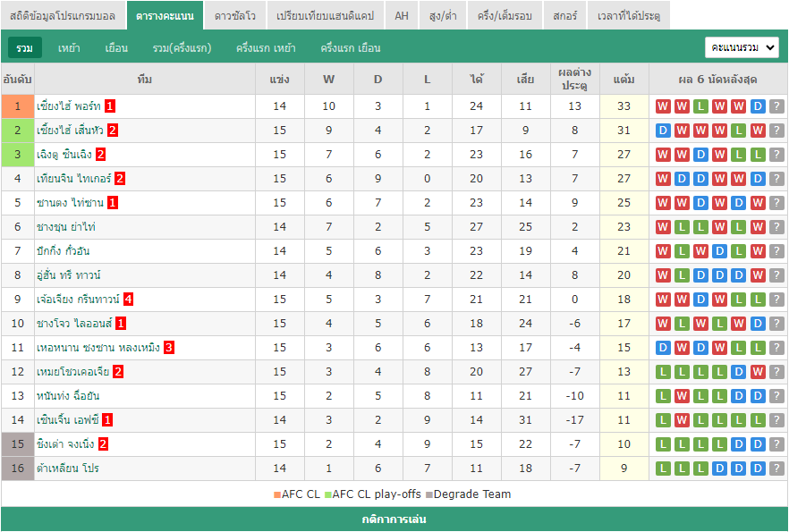Open the อู่ฮั่น ทรี ทาวน์ team link
Viewport: 789px width, 532px height.
[68, 275]
